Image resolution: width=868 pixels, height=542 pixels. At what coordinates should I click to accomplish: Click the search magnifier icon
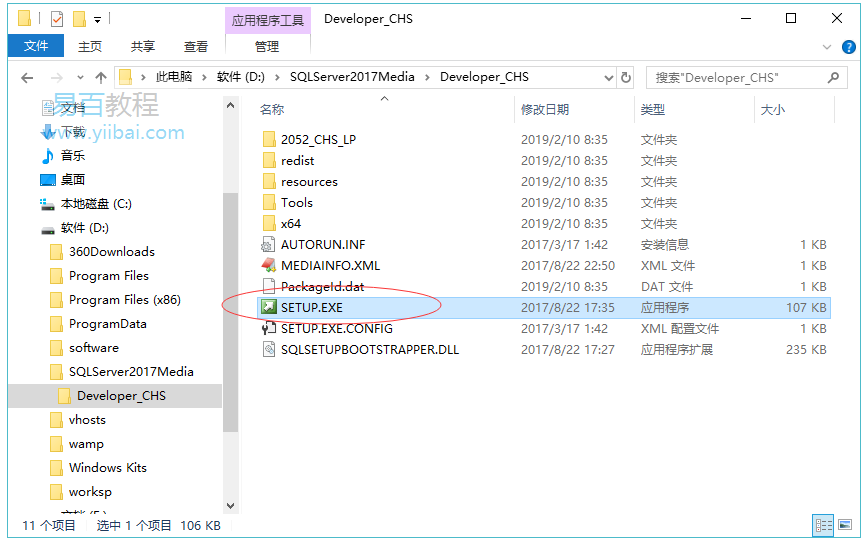point(833,78)
